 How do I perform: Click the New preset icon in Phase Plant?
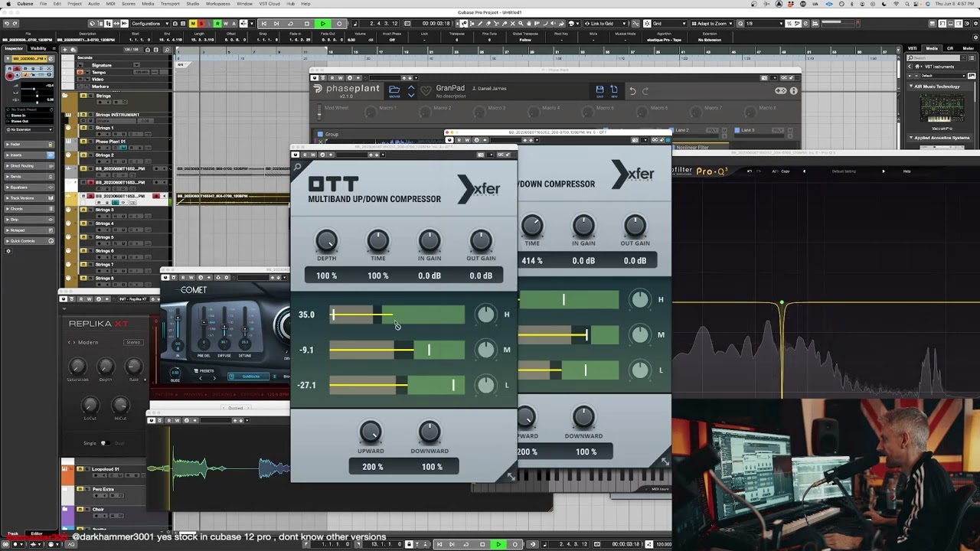pos(614,90)
